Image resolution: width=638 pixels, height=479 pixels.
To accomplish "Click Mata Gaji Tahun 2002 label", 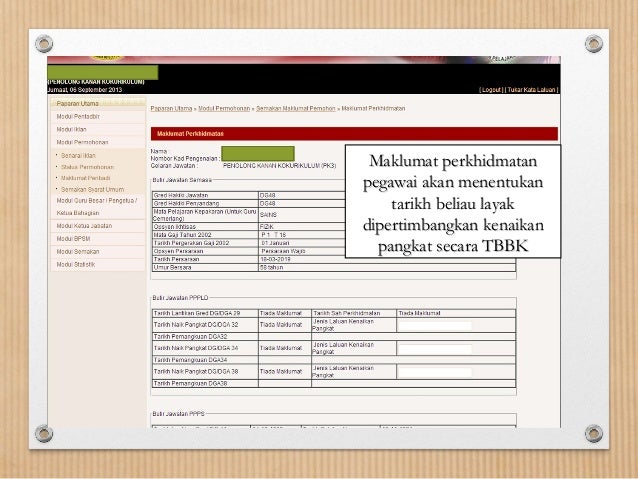I will click(x=182, y=235).
